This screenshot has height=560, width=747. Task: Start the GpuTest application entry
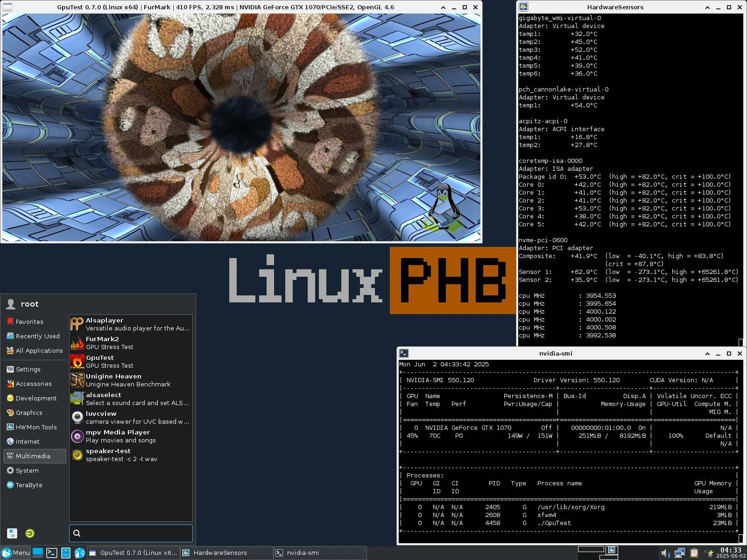pos(131,362)
